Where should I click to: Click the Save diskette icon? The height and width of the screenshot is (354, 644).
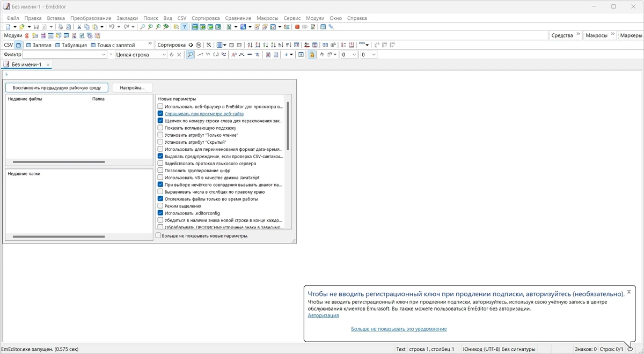tap(36, 26)
